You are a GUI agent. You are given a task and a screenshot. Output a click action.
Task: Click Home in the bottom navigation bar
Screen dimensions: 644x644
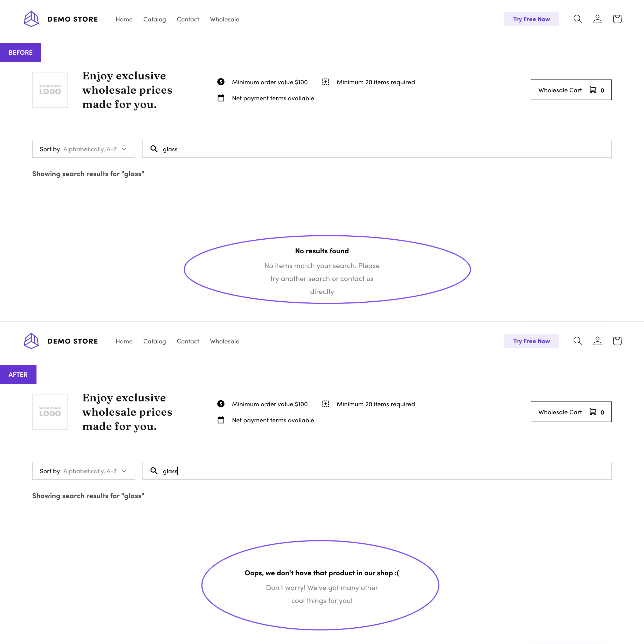pos(124,341)
